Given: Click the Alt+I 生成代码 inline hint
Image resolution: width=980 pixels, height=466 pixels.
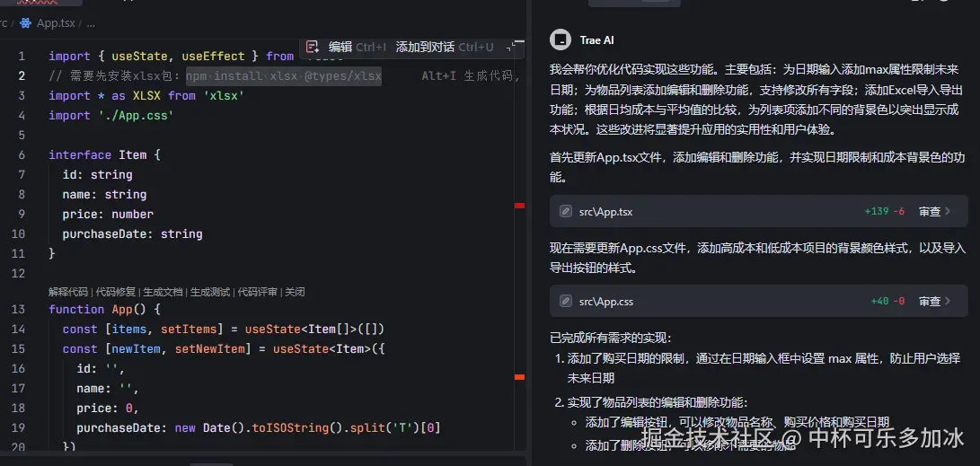Looking at the screenshot, I should coord(472,75).
